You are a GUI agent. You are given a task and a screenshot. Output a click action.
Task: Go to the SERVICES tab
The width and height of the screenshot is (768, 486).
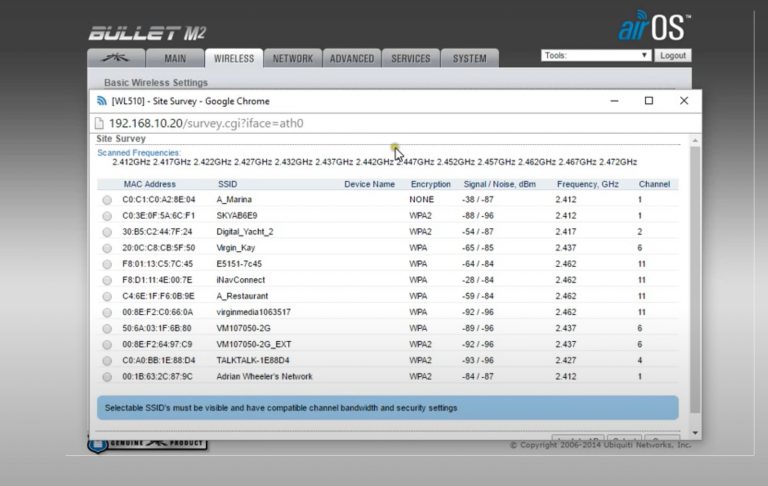click(410, 59)
